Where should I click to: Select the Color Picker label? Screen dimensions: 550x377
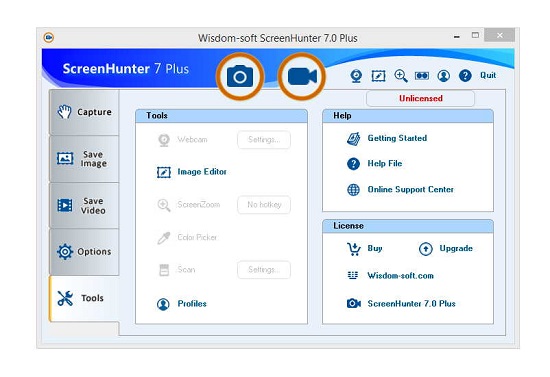click(197, 237)
